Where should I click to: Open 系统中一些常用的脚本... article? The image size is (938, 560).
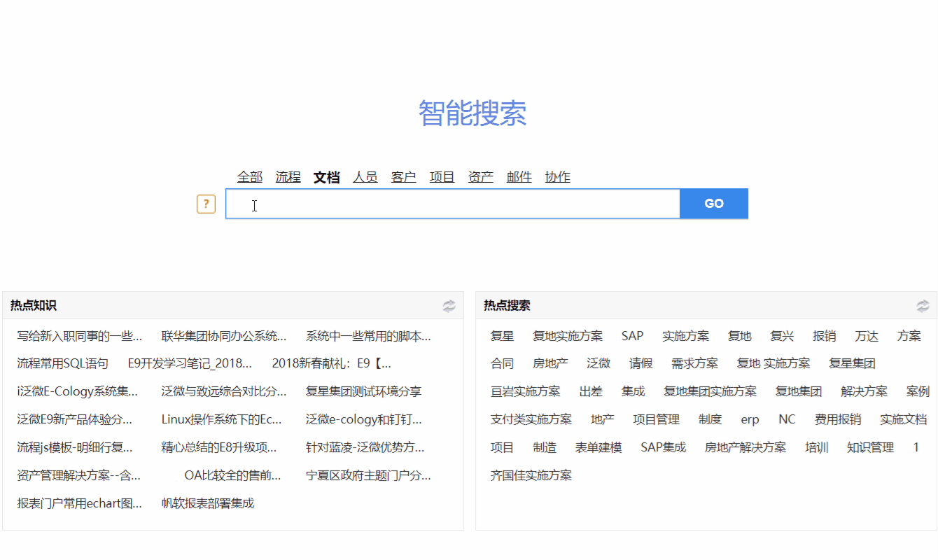368,336
